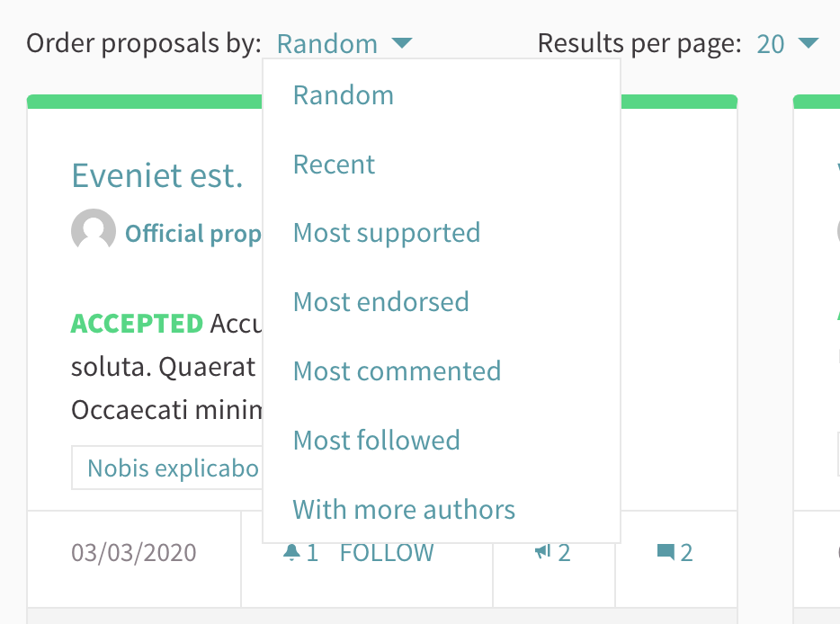Select Random in the order menu
This screenshot has width=840, height=624.
coord(344,95)
